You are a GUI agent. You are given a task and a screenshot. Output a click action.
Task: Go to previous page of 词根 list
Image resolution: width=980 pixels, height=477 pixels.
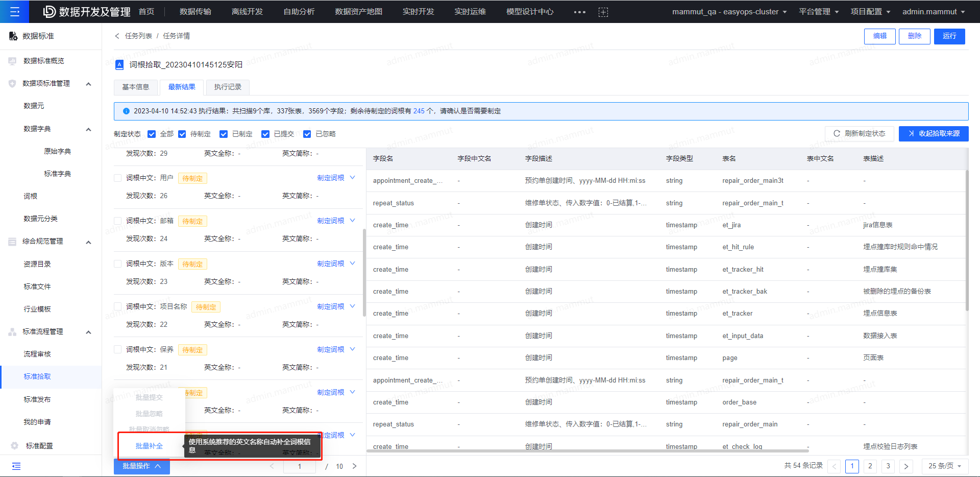[272, 466]
